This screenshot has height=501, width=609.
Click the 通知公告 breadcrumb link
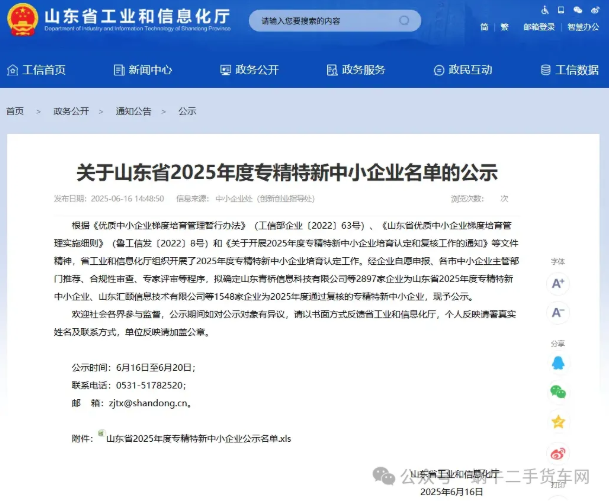(x=133, y=111)
